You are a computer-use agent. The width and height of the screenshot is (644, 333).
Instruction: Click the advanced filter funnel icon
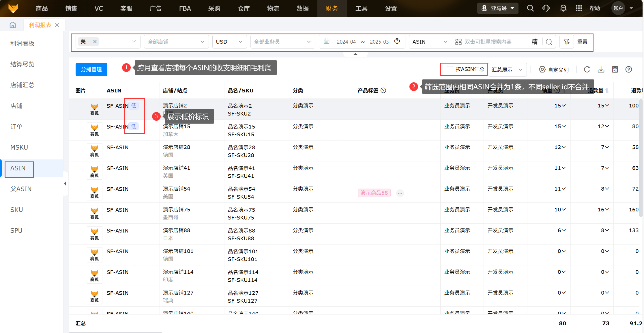[566, 42]
